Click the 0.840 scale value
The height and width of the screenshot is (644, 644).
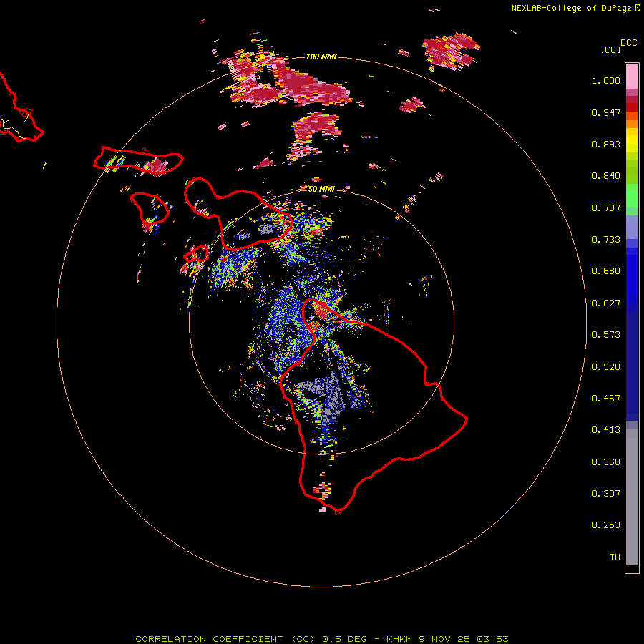coord(606,176)
